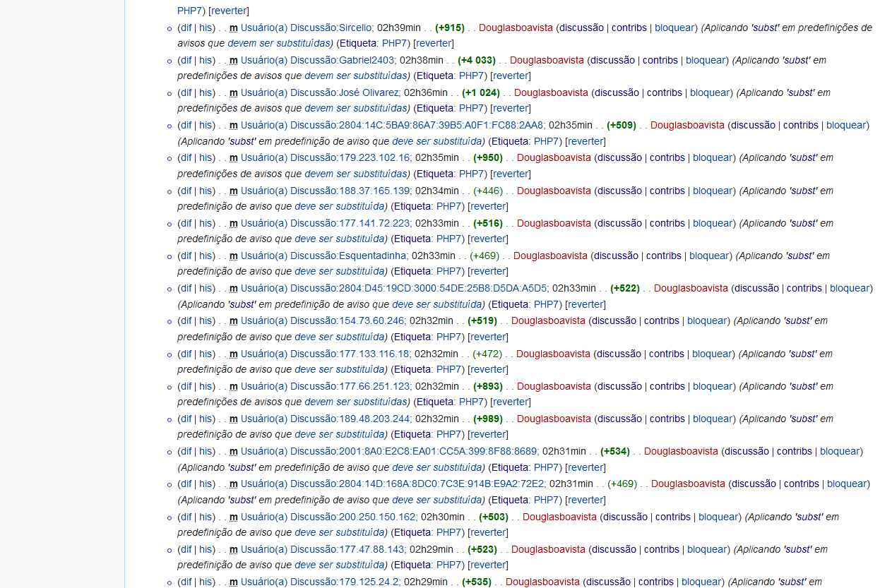The height and width of the screenshot is (588, 892).
Task: Click bloquear in the Esquentadinha row
Action: [710, 256]
